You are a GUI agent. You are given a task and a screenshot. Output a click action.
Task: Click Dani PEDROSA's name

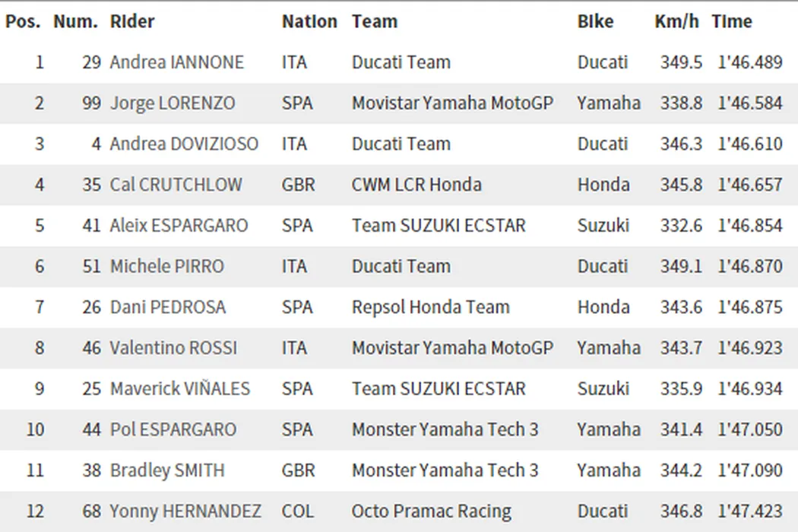point(168,307)
